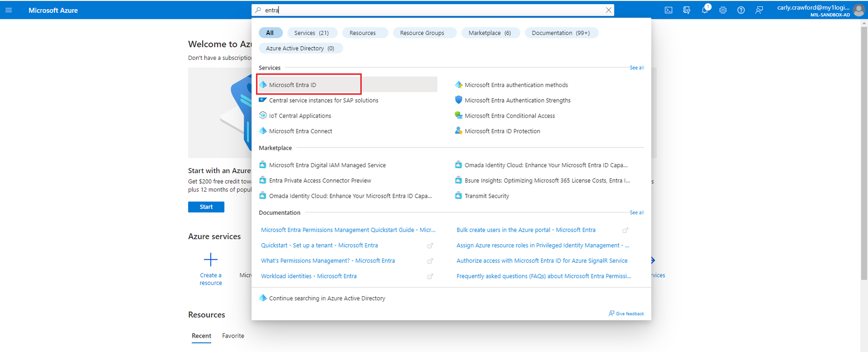Click the Entra authentication methods icon
The width and height of the screenshot is (868, 352).
458,85
